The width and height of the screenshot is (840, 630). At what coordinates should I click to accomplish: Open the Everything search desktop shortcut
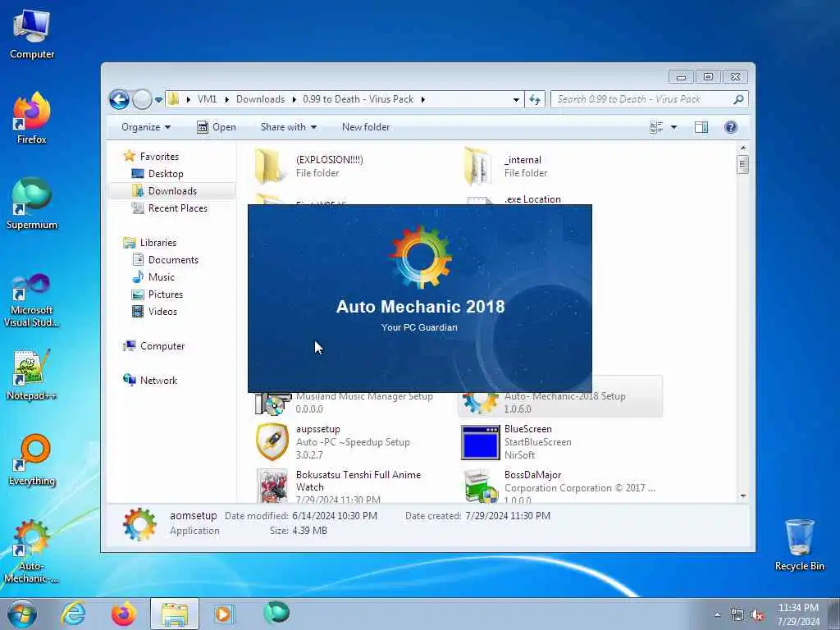coord(32,459)
